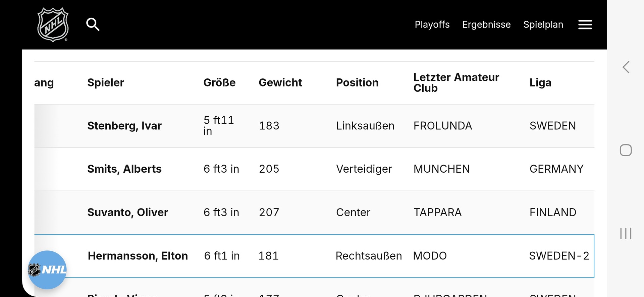Screen dimensions: 644x297
Task: Open Ergebnisse in top navigation
Action: [x=486, y=24]
